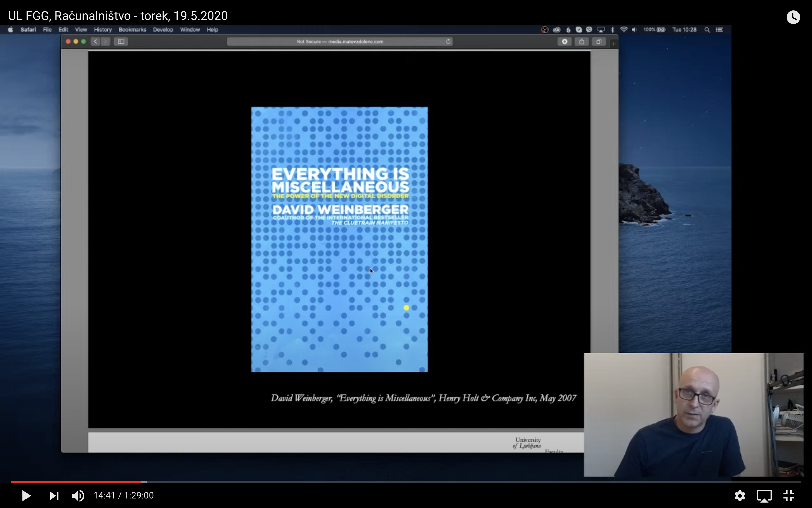Open Notification Center list icon
Image resolution: width=812 pixels, height=508 pixels.
point(719,29)
